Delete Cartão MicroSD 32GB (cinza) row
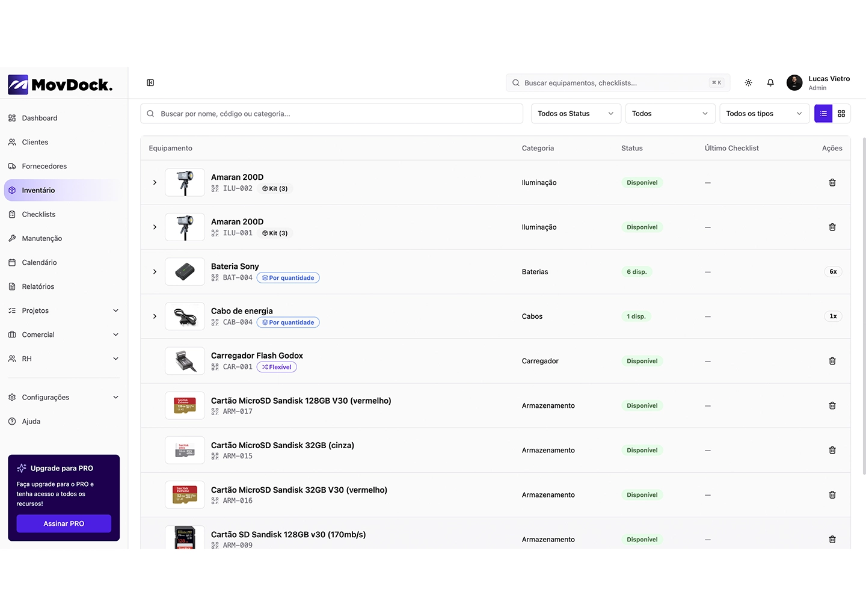The width and height of the screenshot is (866, 616). (x=832, y=451)
